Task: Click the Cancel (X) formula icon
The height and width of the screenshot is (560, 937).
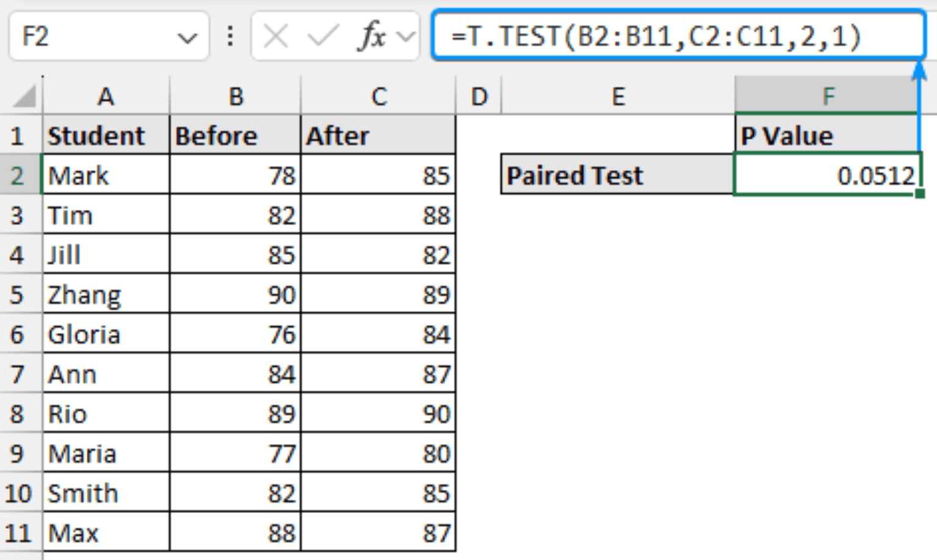Action: (276, 37)
